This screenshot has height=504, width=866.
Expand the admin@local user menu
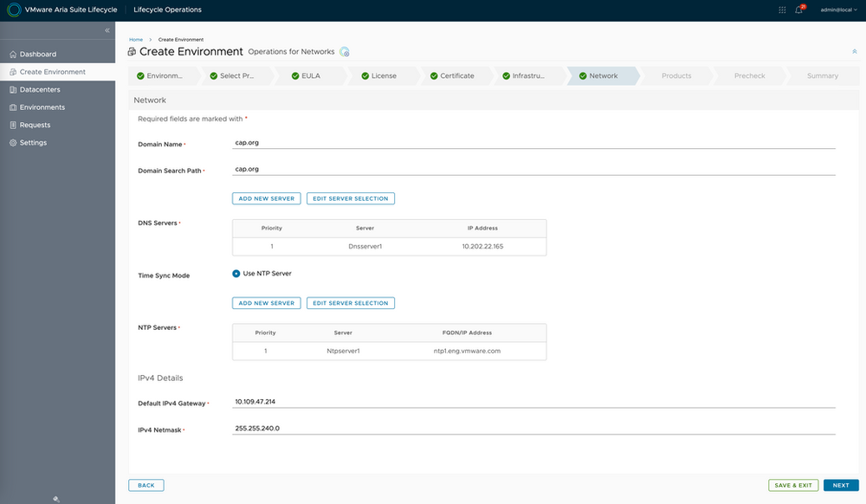(838, 10)
